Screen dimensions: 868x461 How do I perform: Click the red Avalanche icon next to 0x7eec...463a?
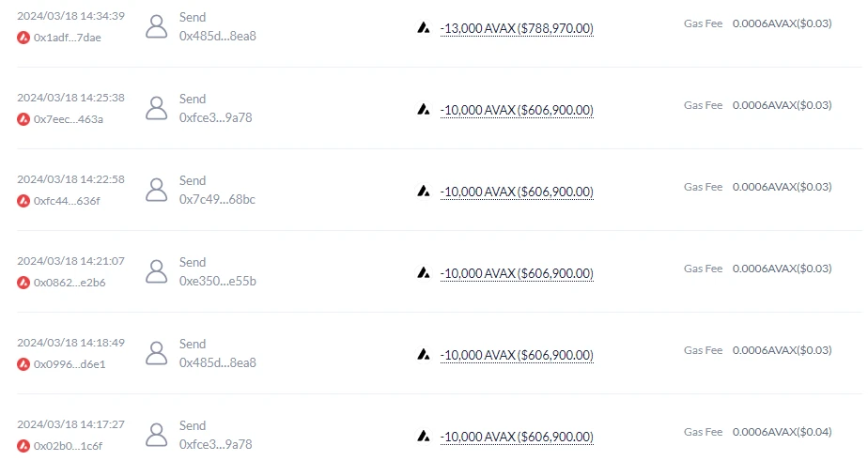click(23, 119)
